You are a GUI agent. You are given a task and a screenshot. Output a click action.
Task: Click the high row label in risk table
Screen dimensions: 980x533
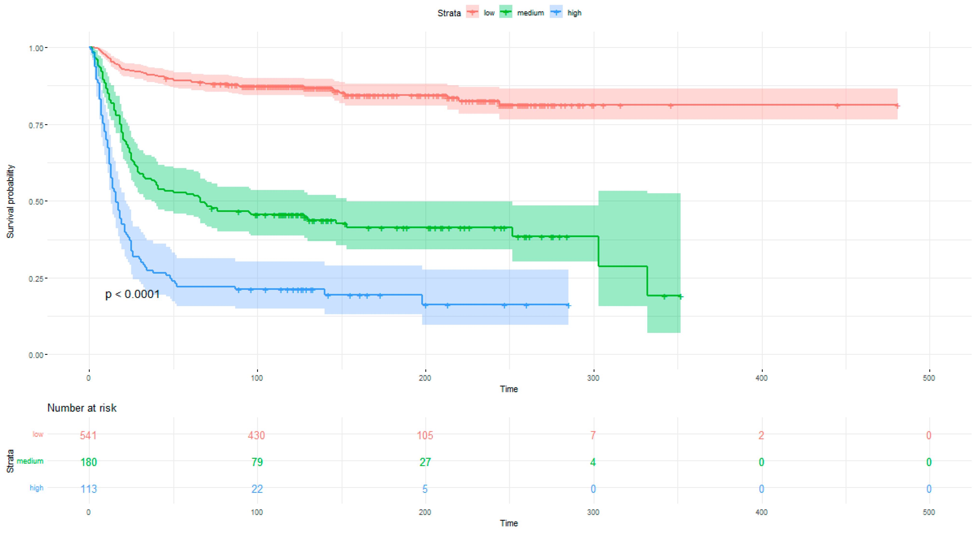(x=36, y=488)
